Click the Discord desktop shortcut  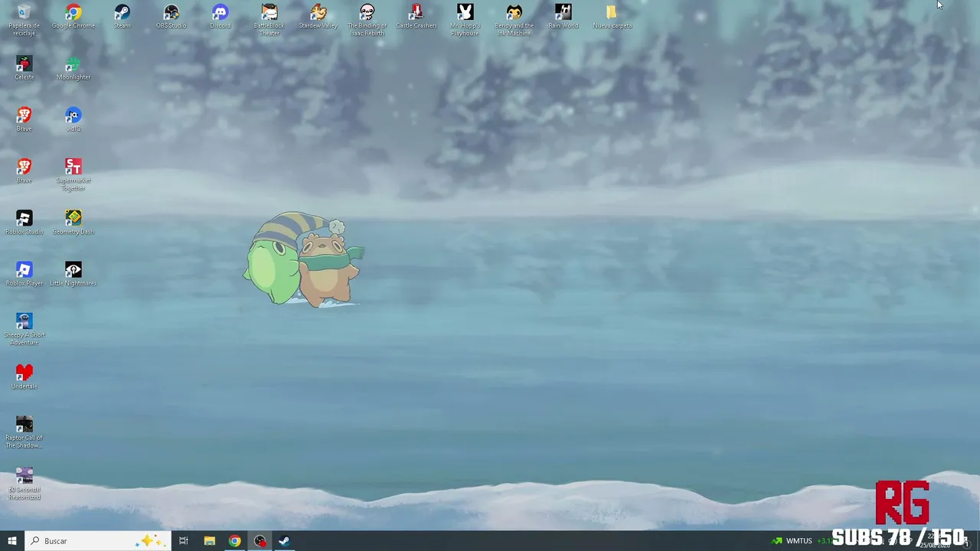pyautogui.click(x=220, y=17)
